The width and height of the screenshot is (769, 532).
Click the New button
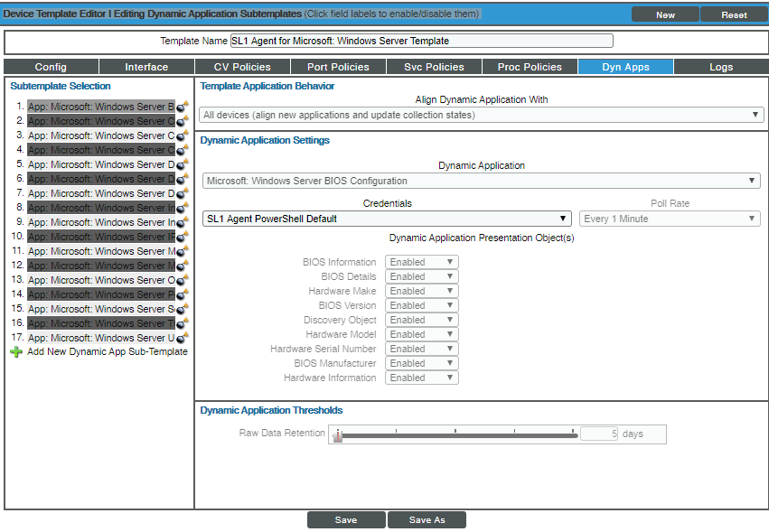[x=665, y=14]
